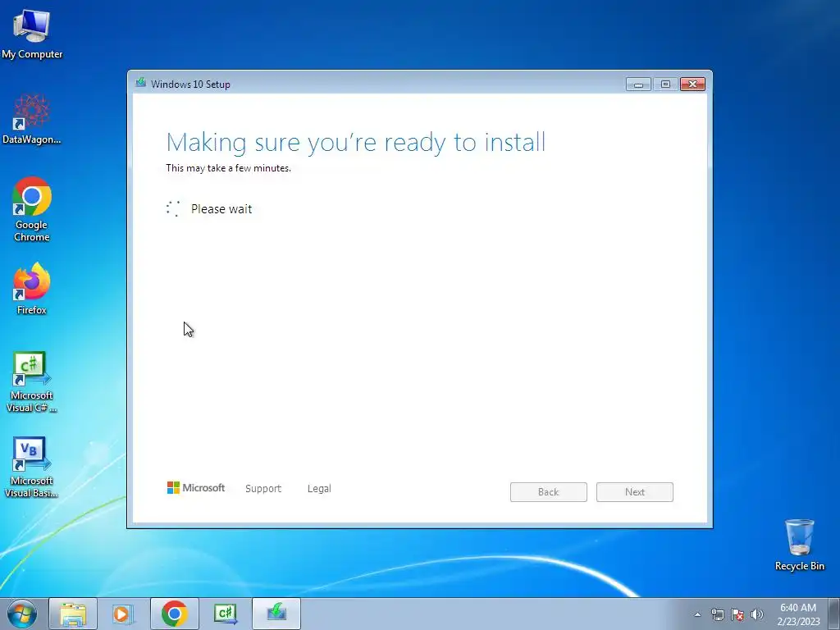840x630 pixels.
Task: Close the Windows 10 Setup window
Action: 692,84
